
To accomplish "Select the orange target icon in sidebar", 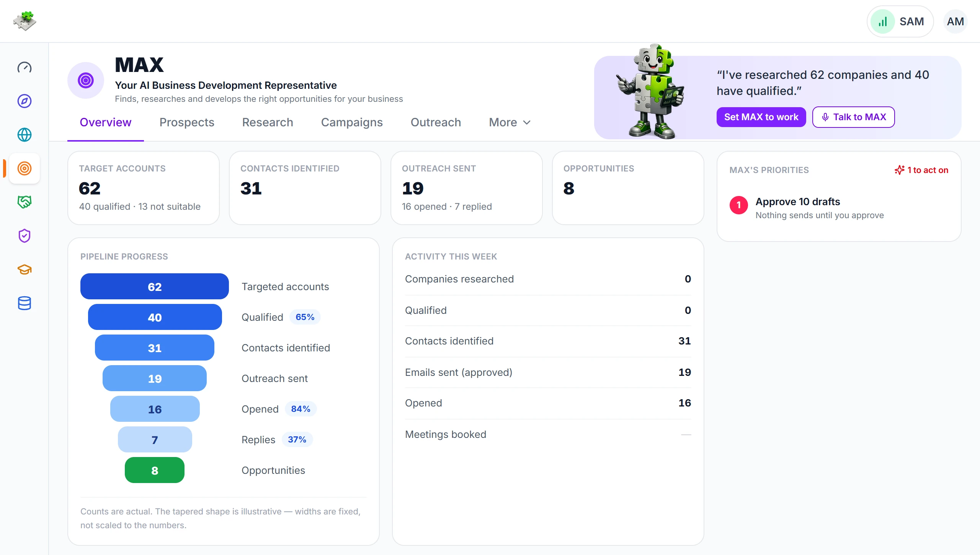I will [x=24, y=168].
